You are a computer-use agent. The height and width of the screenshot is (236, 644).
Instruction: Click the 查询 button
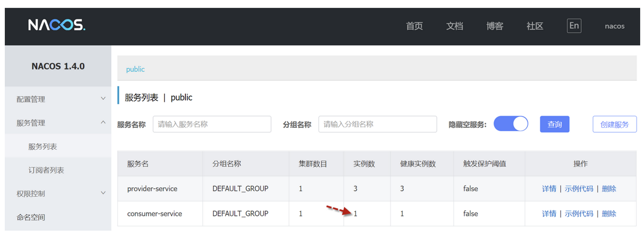pos(554,124)
